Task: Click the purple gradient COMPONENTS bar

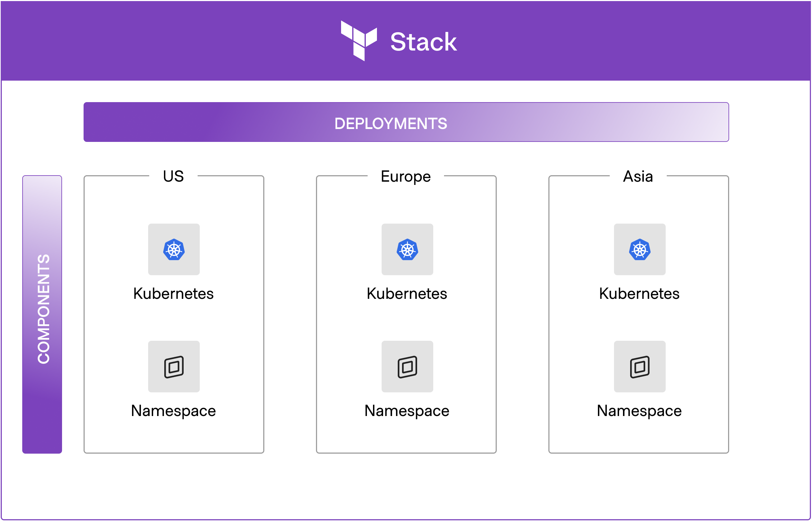Action: [x=42, y=312]
